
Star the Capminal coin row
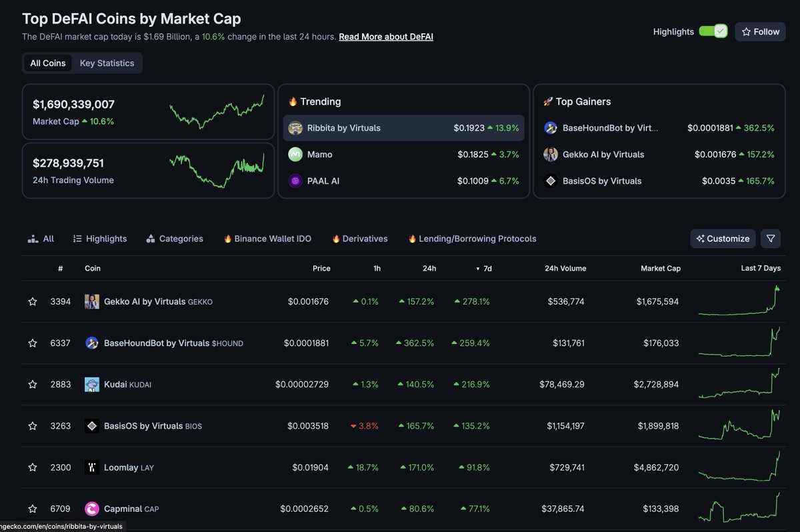coord(32,509)
